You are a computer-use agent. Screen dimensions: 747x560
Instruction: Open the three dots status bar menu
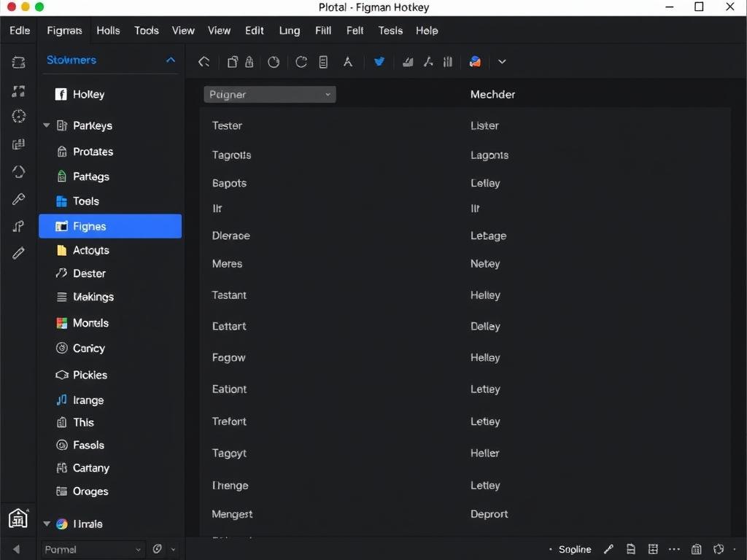pyautogui.click(x=674, y=549)
